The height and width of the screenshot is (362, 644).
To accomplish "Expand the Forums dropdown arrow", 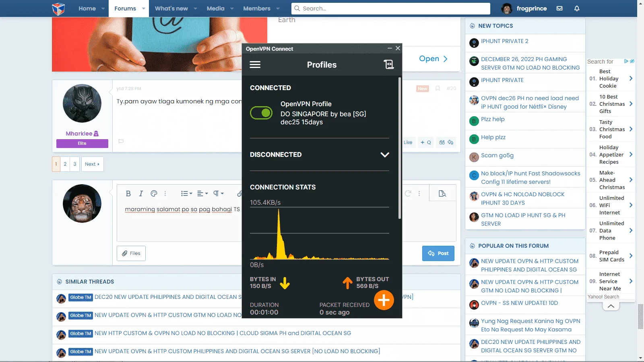I will (x=143, y=8).
